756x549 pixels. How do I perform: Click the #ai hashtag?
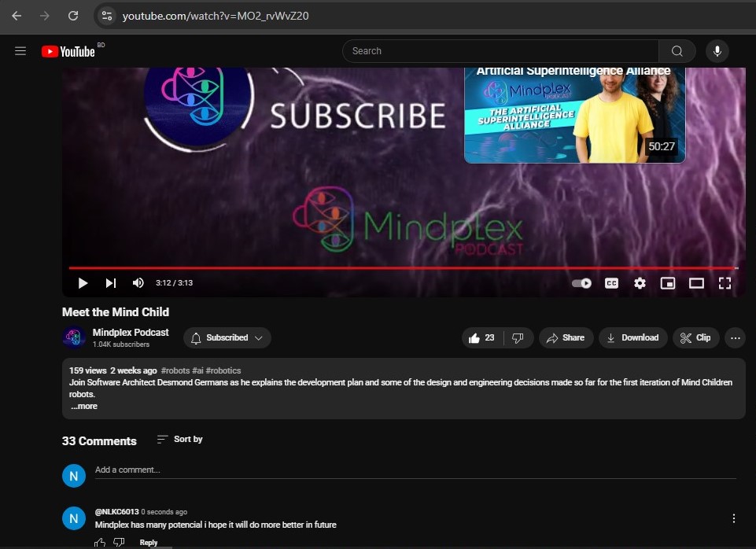[x=197, y=370]
